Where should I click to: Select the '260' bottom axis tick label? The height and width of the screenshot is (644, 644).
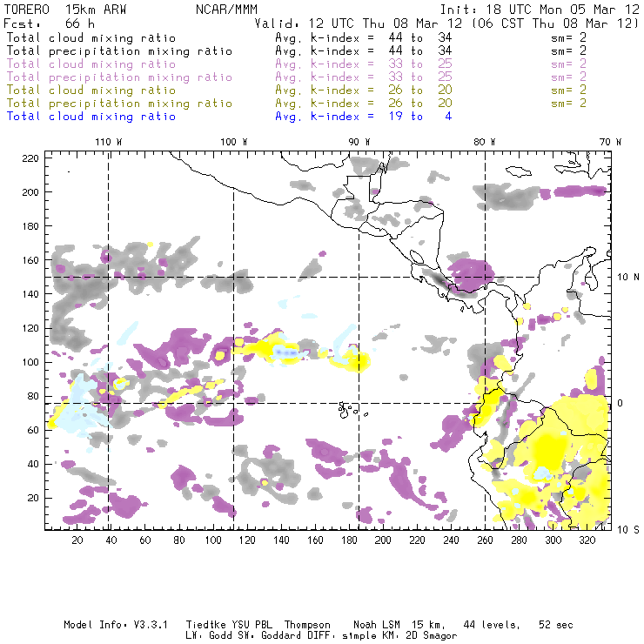click(x=485, y=540)
